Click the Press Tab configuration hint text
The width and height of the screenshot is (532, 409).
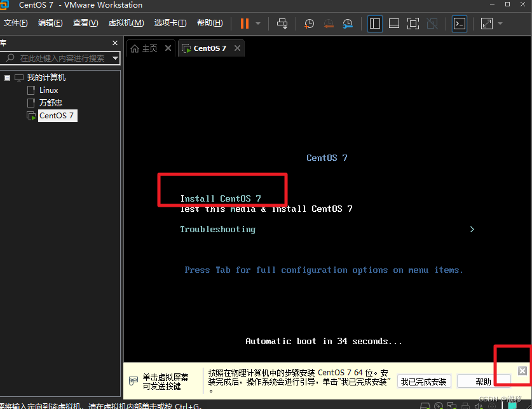(x=324, y=270)
